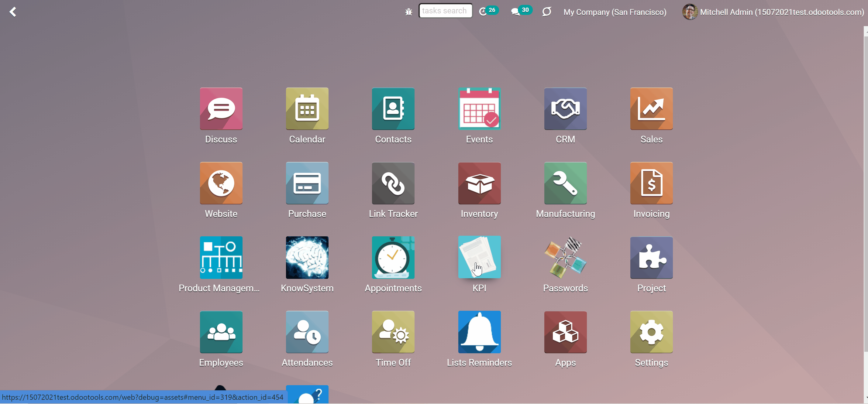The image size is (868, 404).
Task: Open the Discuss app
Action: coord(221,109)
